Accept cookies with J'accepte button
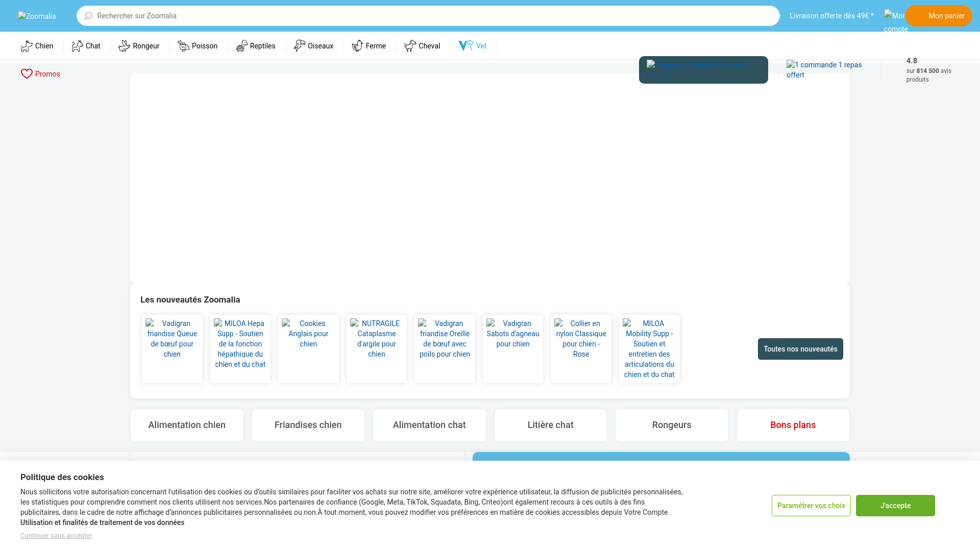Viewport: 980px width, 551px height. [x=895, y=506]
